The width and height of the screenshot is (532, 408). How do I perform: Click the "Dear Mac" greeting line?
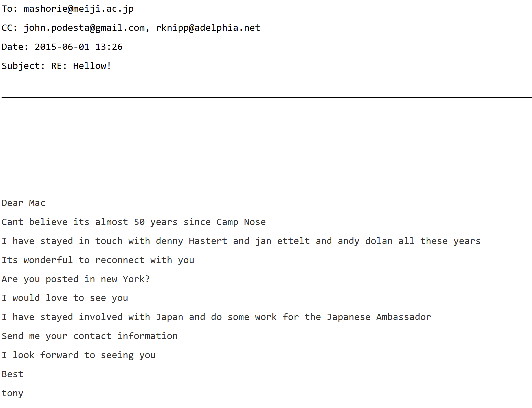[x=23, y=203]
